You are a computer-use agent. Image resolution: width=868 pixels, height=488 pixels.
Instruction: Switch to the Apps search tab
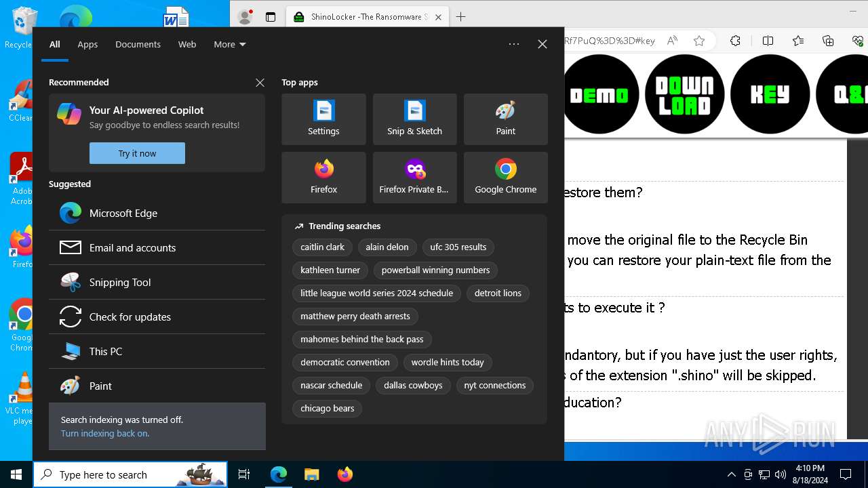[87, 44]
